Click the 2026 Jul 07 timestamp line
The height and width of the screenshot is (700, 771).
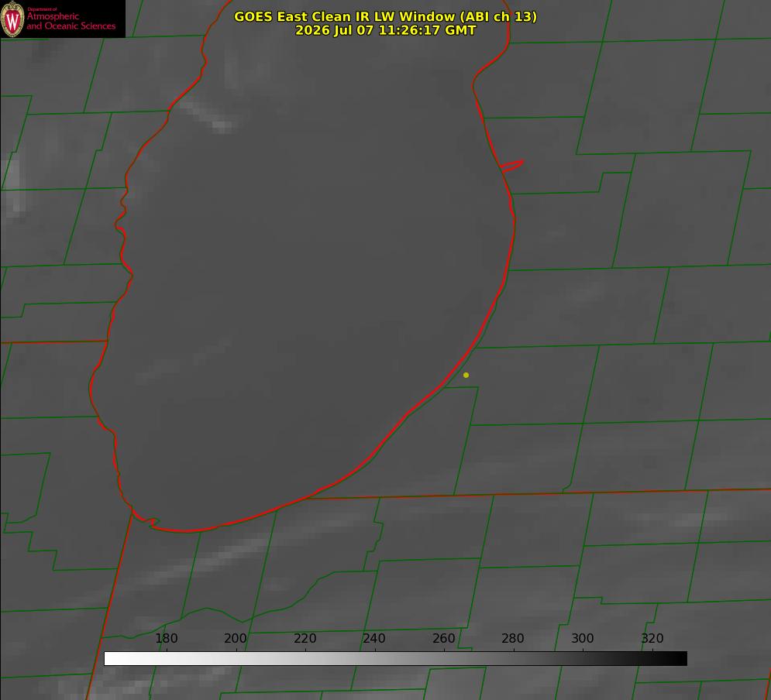click(385, 30)
